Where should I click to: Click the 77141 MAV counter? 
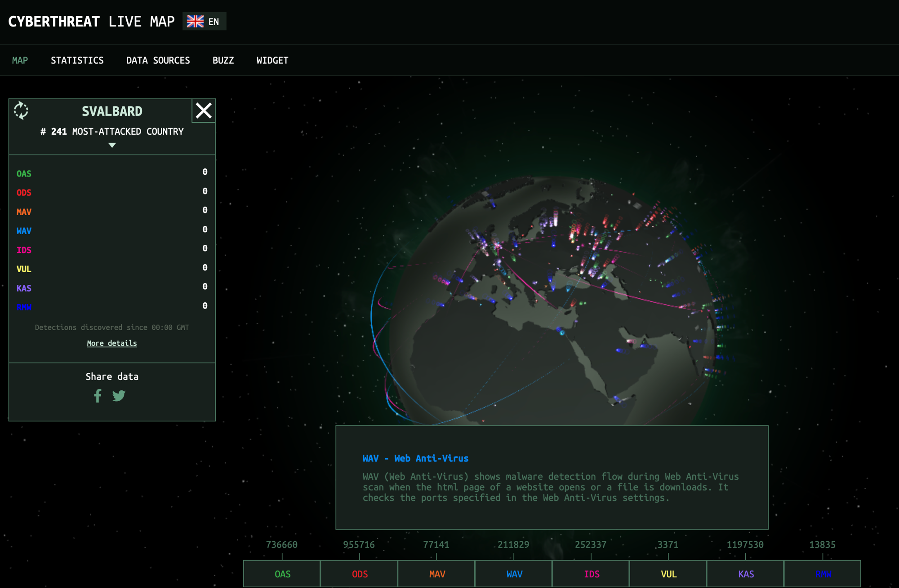(x=436, y=544)
